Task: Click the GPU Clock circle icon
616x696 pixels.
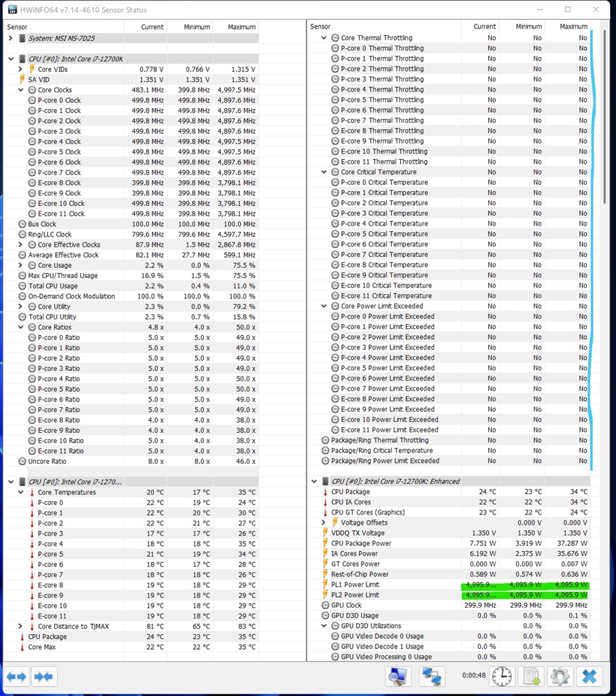Action: pos(325,605)
